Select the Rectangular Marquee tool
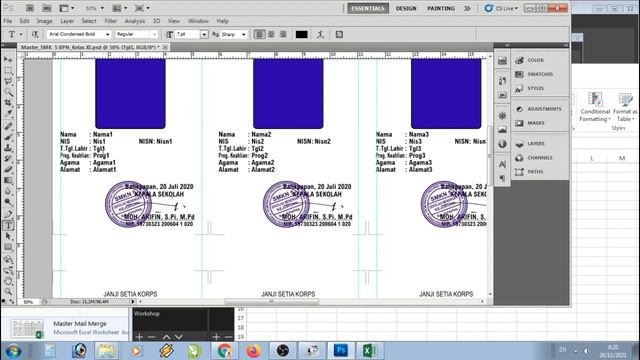 (x=8, y=71)
